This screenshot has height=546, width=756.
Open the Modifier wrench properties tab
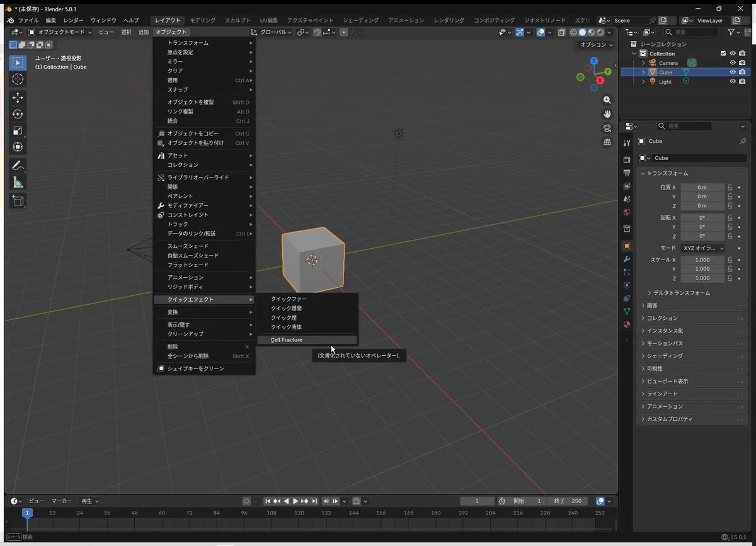point(626,259)
